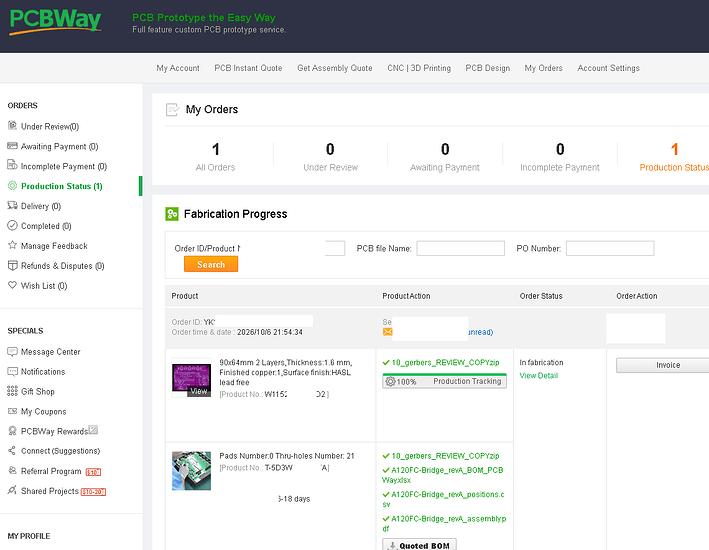This screenshot has height=550, width=709.
Task: Open Under Review orders icon in sidebar
Action: coord(12,126)
